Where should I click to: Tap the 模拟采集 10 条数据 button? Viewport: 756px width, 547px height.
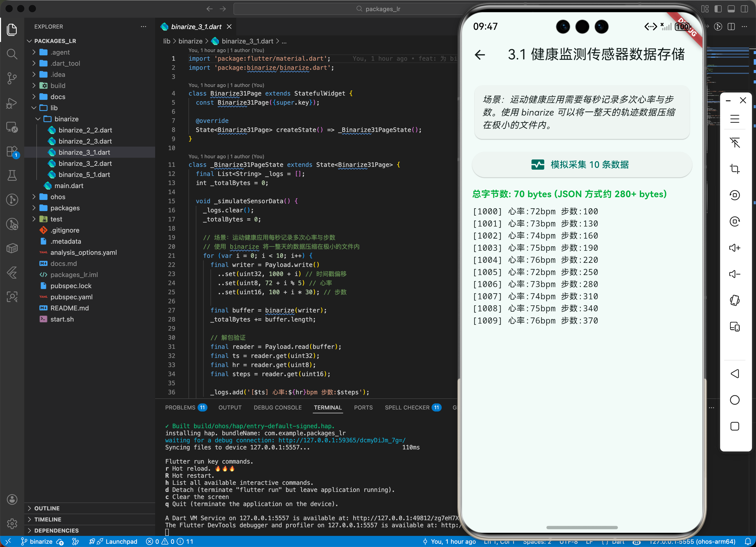pos(582,165)
